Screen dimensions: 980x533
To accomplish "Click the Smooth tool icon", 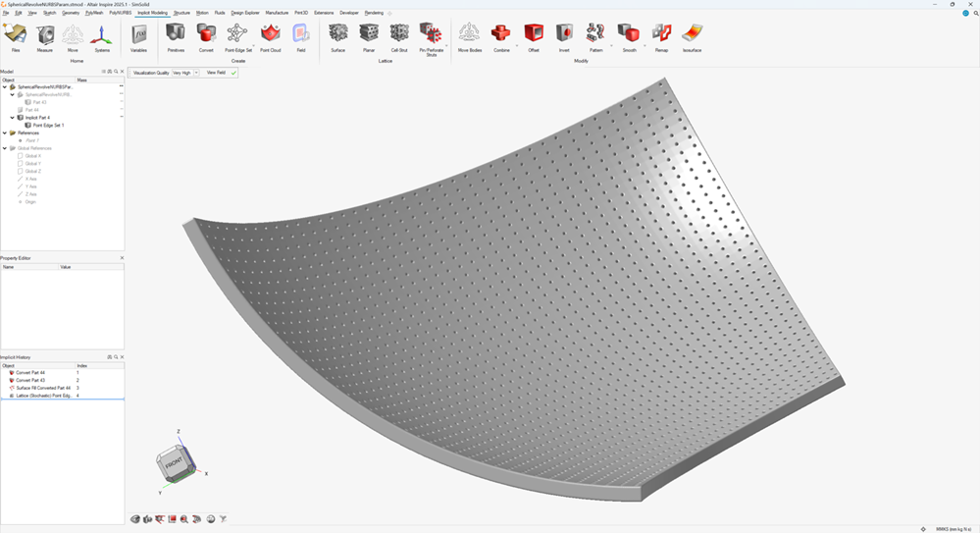I will pos(629,35).
